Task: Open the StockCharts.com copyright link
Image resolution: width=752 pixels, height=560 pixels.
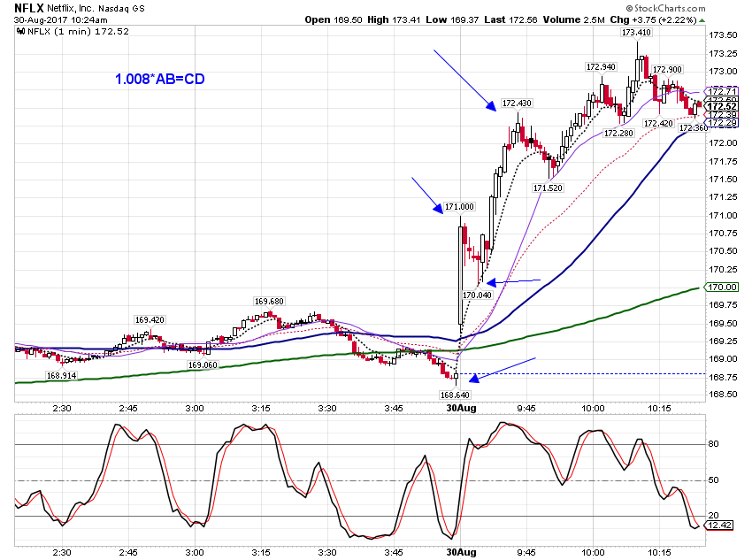Action: tap(665, 8)
